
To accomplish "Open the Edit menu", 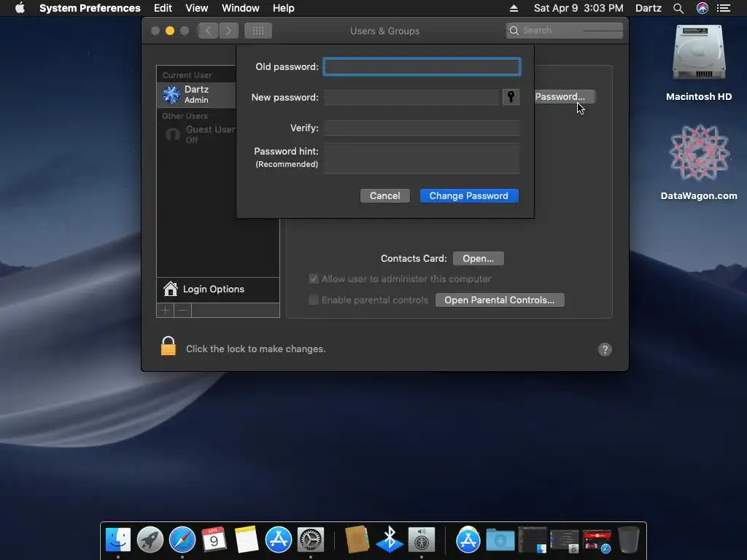I will (x=163, y=8).
